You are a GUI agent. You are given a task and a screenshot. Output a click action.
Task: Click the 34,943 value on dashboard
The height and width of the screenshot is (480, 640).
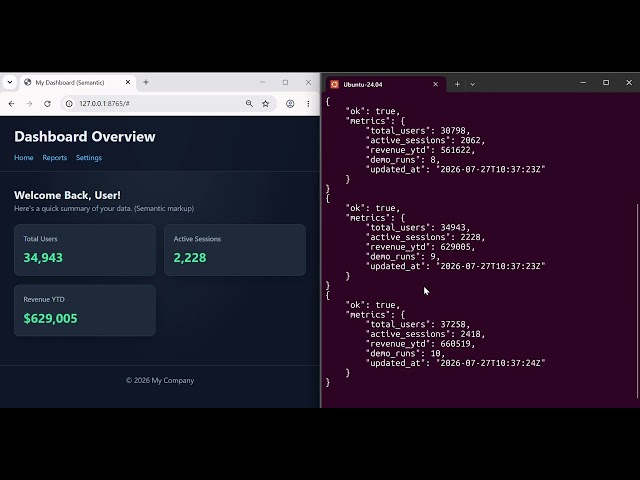click(x=43, y=258)
